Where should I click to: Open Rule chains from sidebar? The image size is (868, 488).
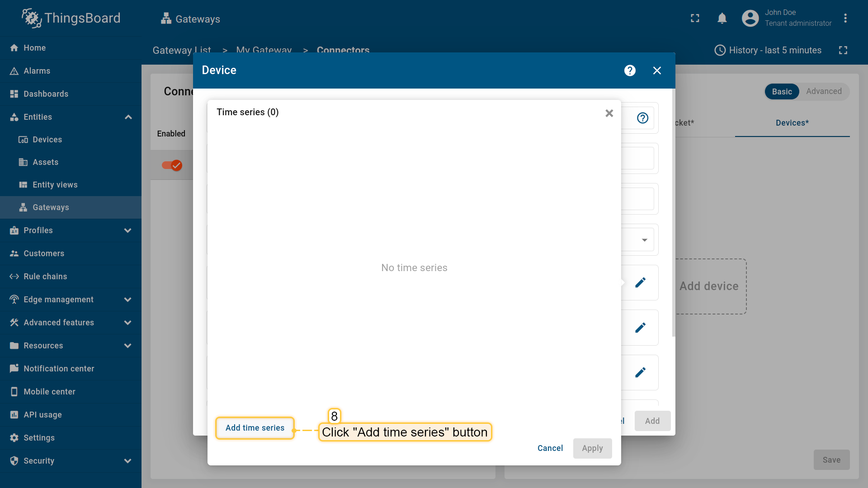[45, 277]
